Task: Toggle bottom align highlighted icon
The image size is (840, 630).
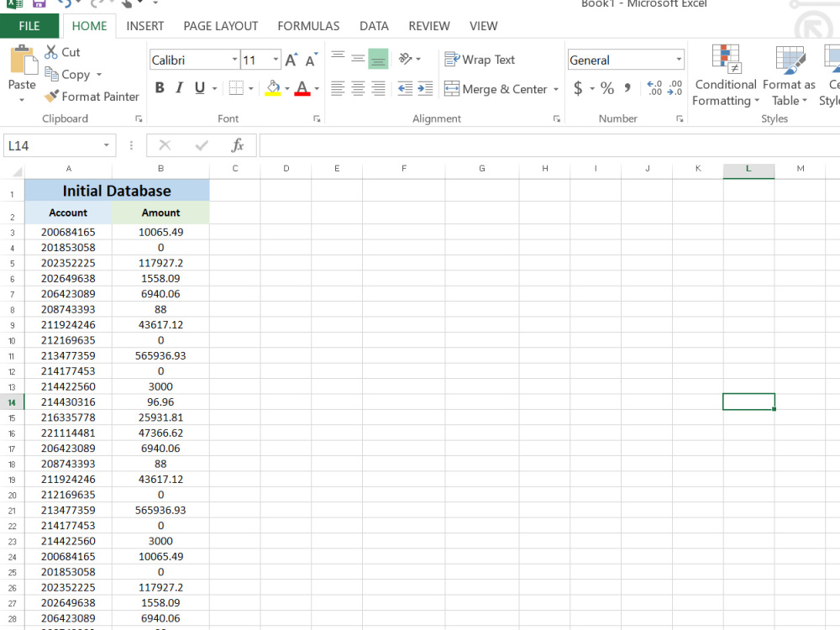Action: tap(378, 59)
